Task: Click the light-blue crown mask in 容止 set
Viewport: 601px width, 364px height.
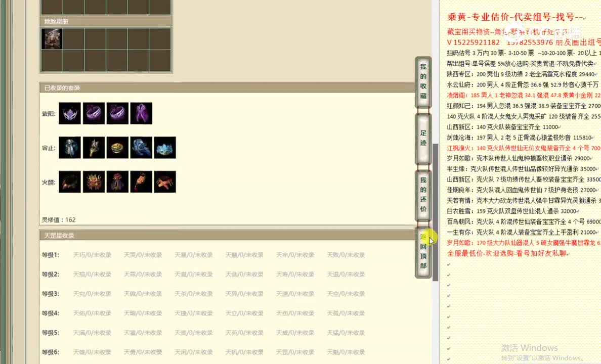Action: tap(165, 148)
